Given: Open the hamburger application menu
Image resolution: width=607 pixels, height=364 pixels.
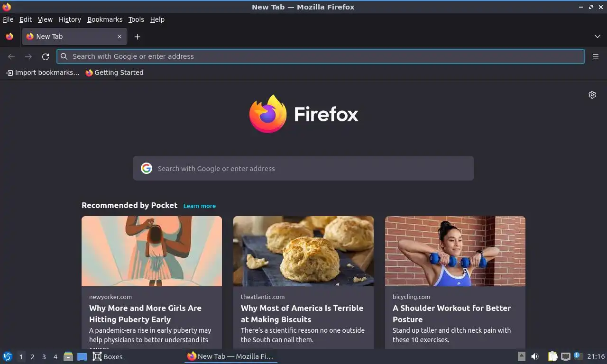Looking at the screenshot, I should point(596,56).
